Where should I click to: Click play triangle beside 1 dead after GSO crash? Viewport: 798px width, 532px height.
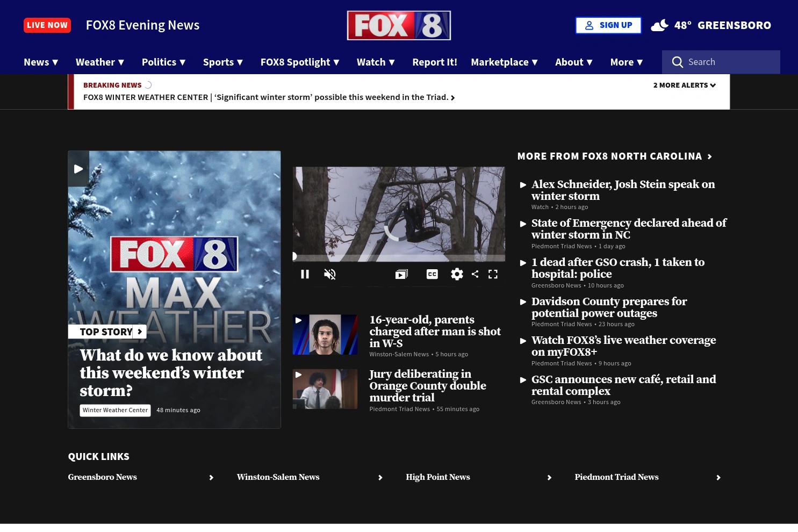(x=523, y=263)
